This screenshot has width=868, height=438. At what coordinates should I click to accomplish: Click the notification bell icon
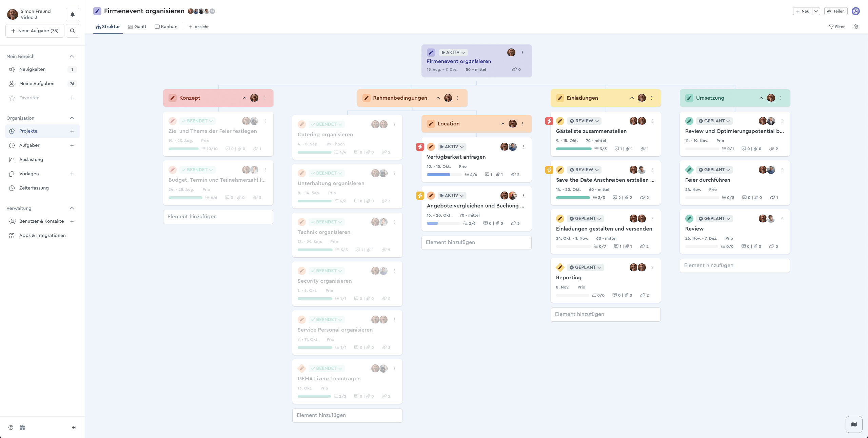(73, 15)
